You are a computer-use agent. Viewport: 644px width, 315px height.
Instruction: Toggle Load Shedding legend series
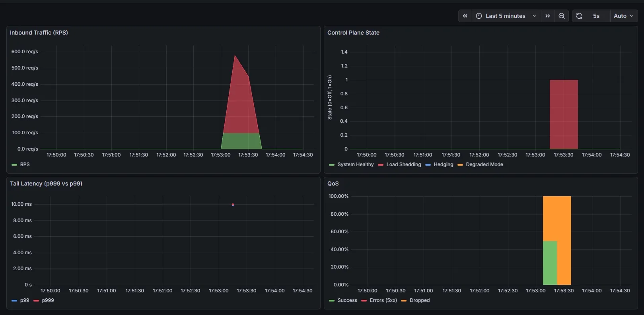click(403, 164)
